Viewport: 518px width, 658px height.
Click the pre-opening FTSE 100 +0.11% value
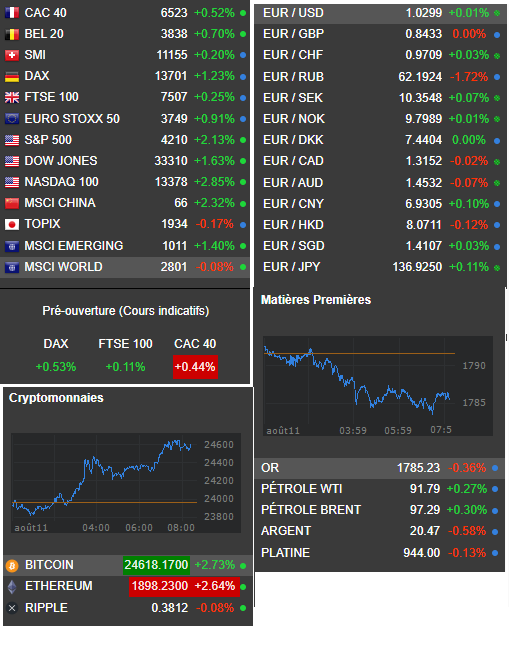(x=125, y=367)
